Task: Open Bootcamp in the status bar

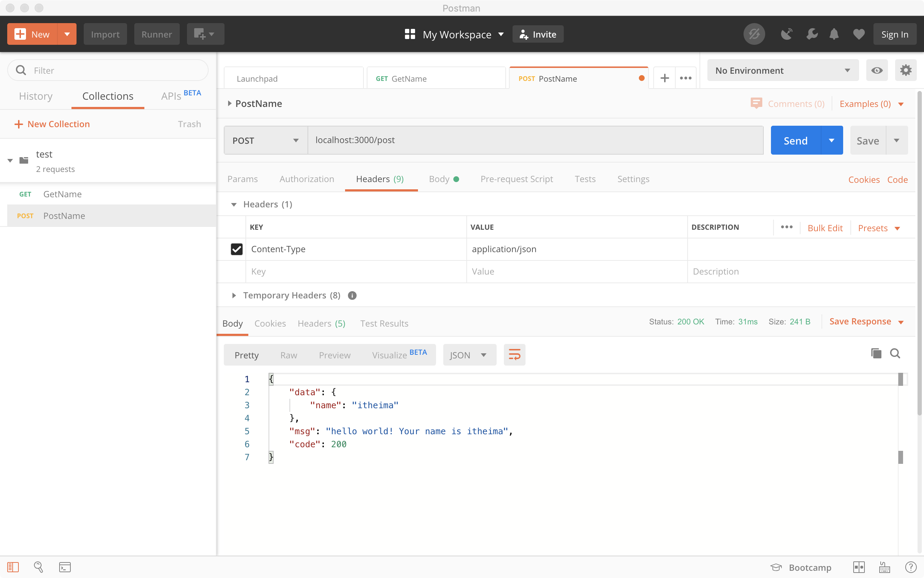Action: click(x=801, y=567)
